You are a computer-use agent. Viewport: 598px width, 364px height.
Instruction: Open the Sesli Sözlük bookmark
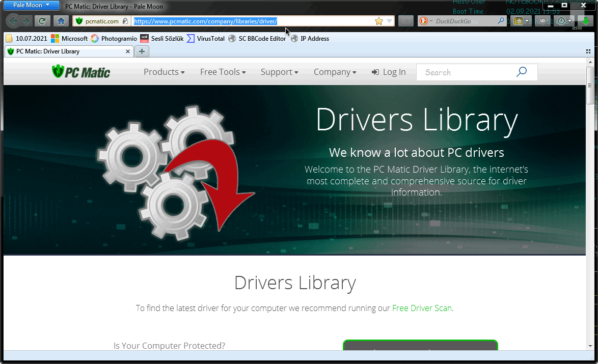(x=161, y=39)
